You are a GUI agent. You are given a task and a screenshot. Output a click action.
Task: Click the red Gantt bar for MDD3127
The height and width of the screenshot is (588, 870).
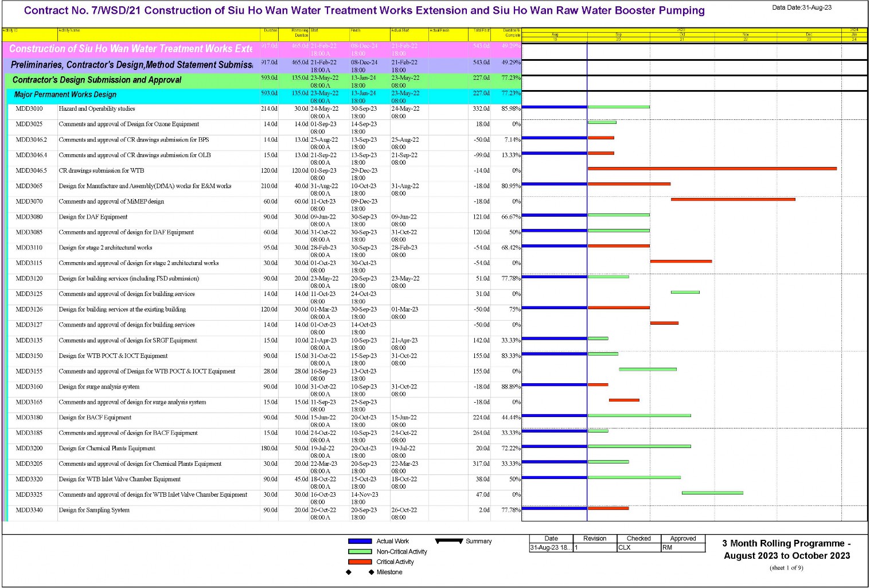664,323
